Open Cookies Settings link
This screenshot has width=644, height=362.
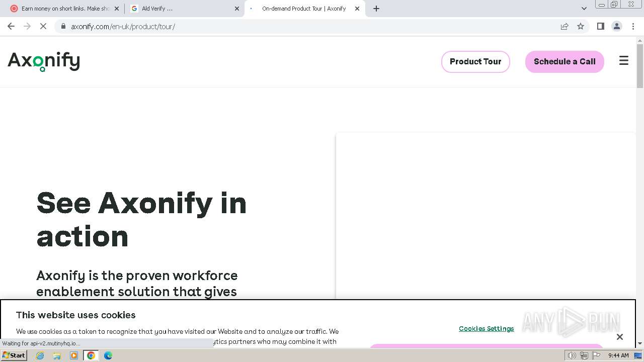point(487,328)
